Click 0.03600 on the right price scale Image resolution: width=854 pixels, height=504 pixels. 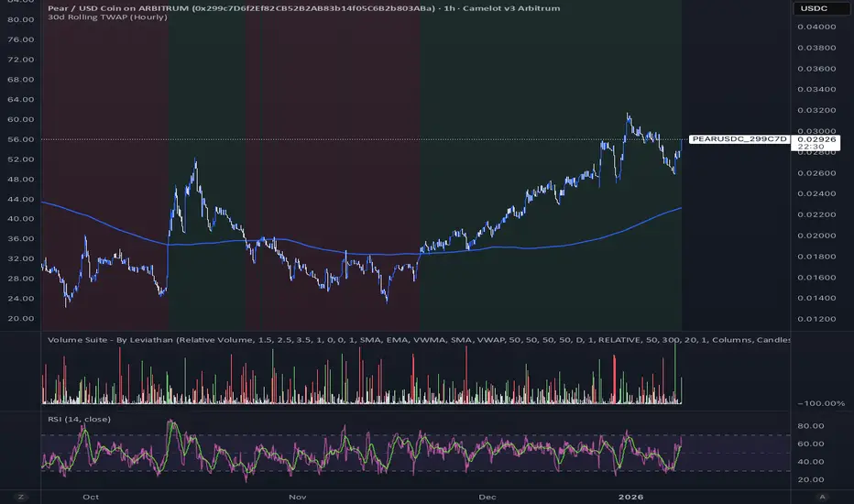(x=816, y=69)
